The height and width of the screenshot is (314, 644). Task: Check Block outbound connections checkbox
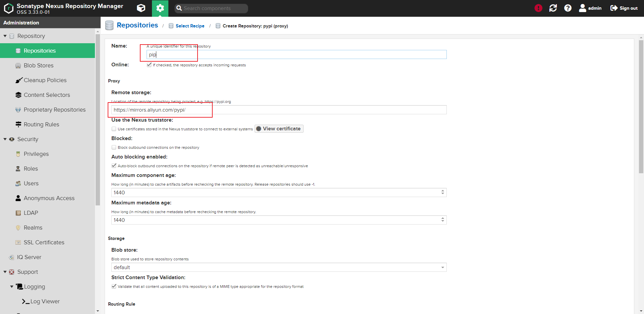(x=114, y=147)
